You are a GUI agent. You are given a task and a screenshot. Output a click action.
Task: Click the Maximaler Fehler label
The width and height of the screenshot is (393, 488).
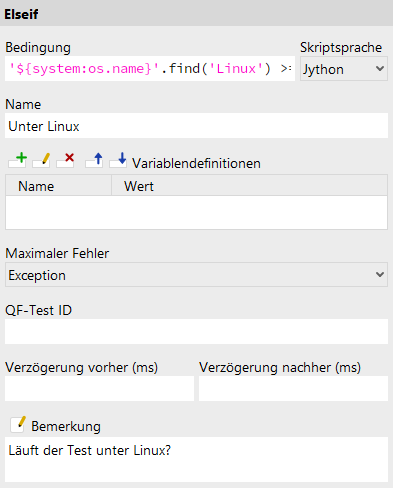(57, 253)
